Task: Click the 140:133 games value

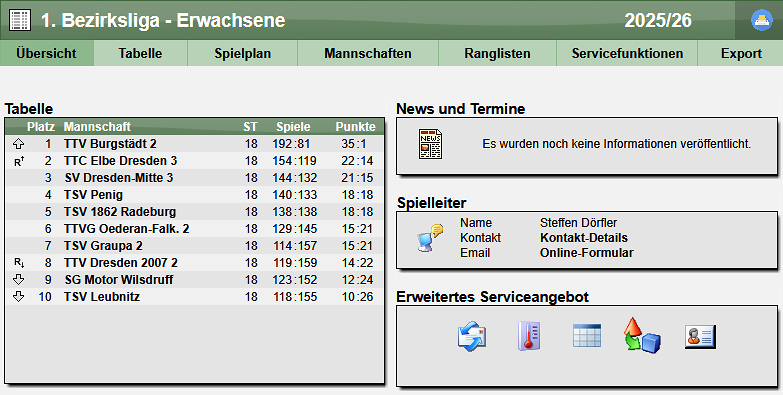Action: pos(295,195)
